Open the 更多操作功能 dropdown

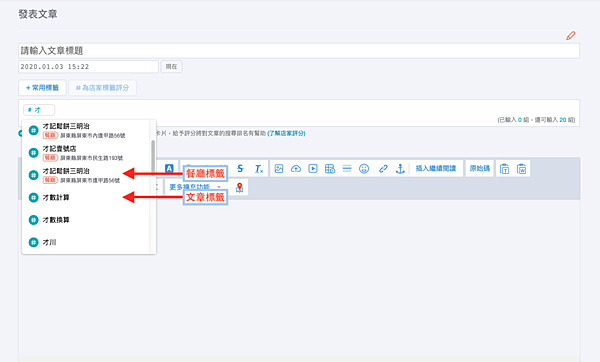click(196, 187)
